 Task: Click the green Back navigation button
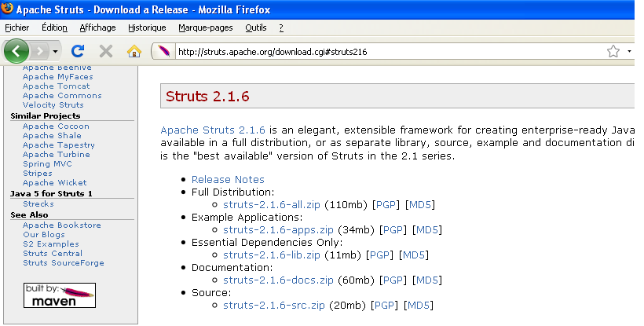(17, 52)
